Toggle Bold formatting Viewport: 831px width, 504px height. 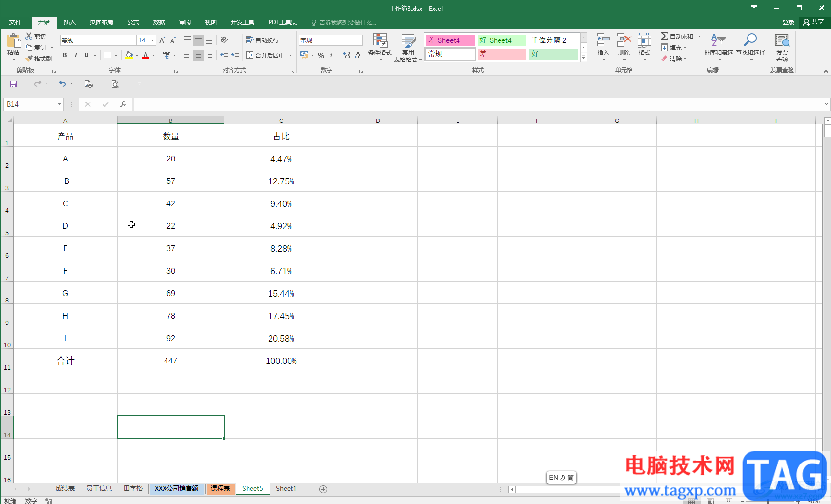pyautogui.click(x=65, y=55)
